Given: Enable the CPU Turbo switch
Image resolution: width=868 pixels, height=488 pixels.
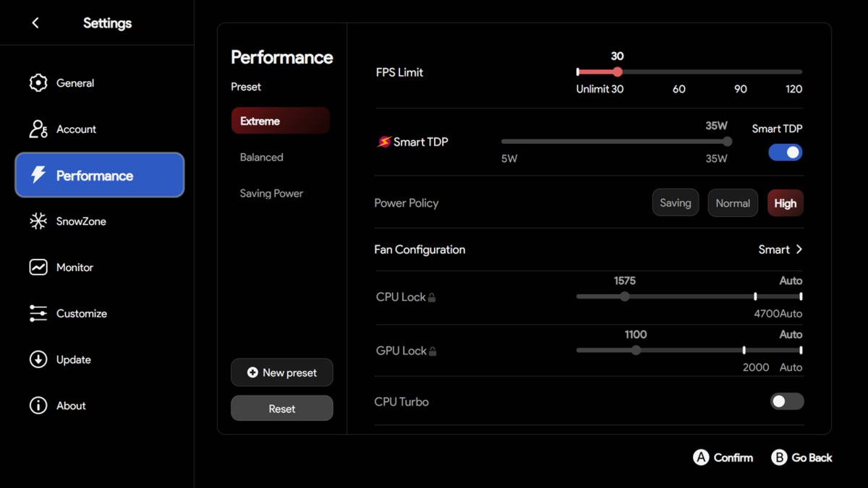Looking at the screenshot, I should click(x=787, y=401).
